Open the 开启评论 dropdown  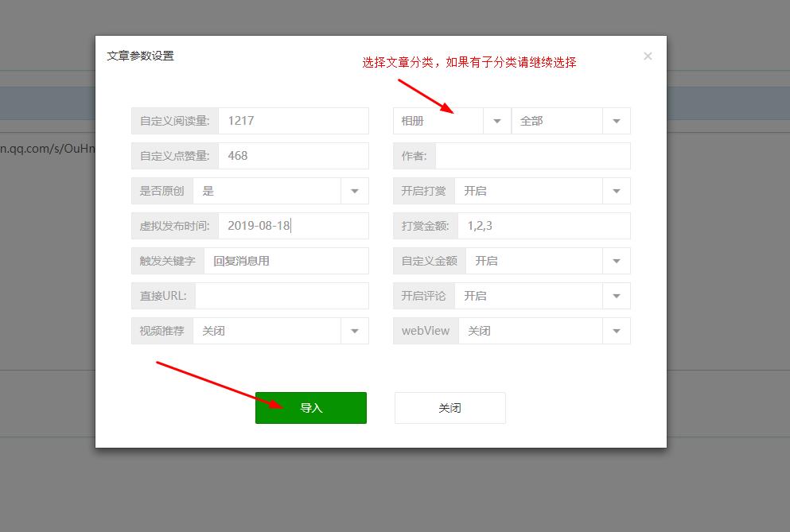[542, 296]
